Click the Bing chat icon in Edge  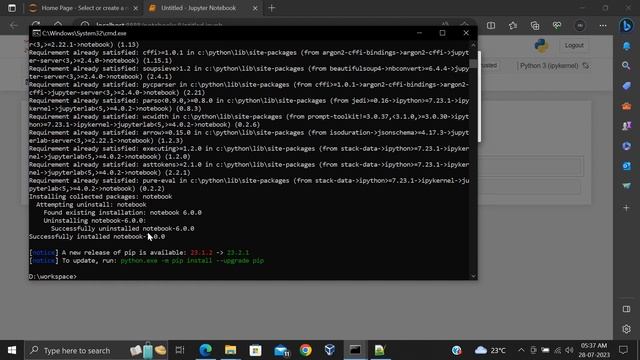[626, 25]
